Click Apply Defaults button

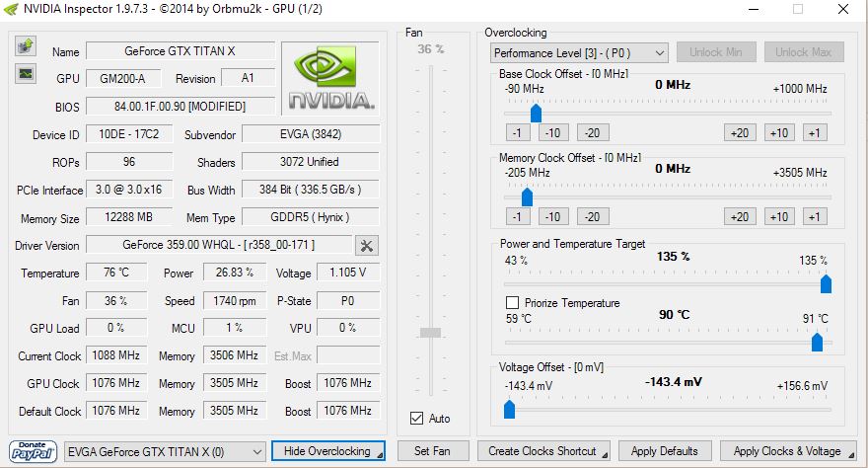click(x=664, y=451)
